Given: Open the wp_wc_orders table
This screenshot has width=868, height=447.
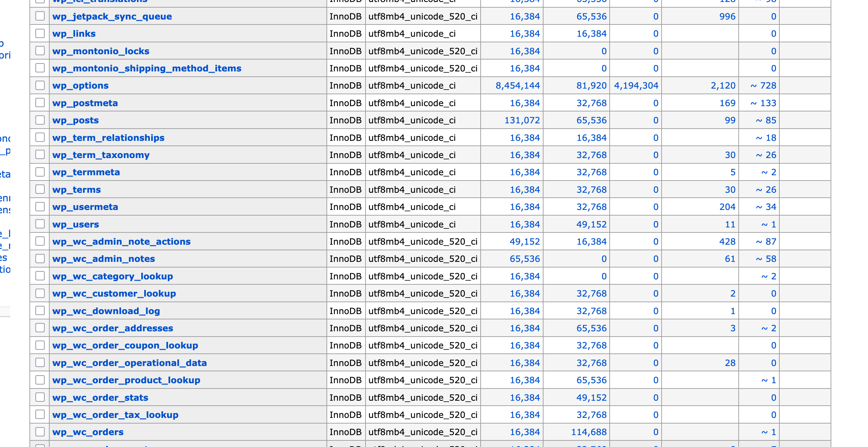Looking at the screenshot, I should (x=88, y=432).
